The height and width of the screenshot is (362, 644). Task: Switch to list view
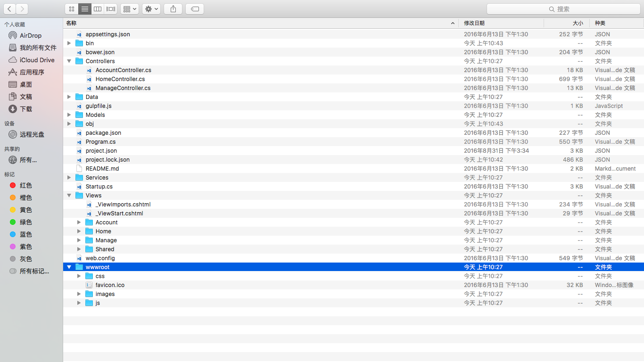pos(84,9)
